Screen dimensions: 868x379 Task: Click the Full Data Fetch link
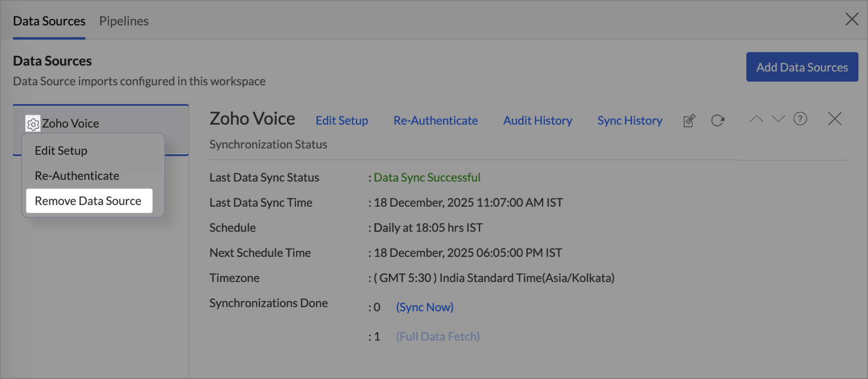tap(437, 336)
